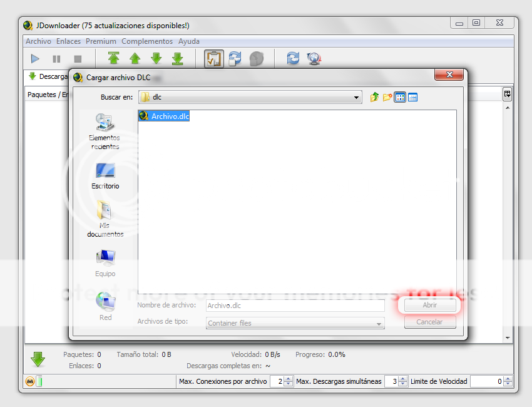
Task: Start downloads with the play button
Action: (35, 59)
